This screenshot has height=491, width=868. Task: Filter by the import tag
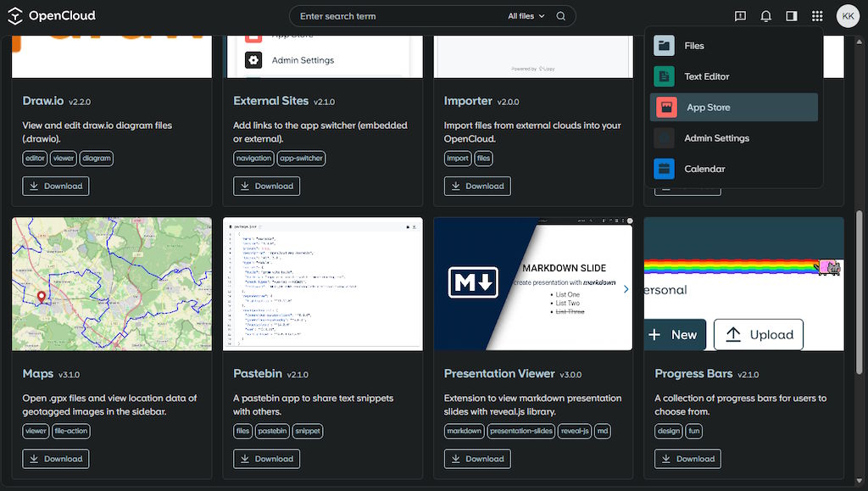click(458, 159)
